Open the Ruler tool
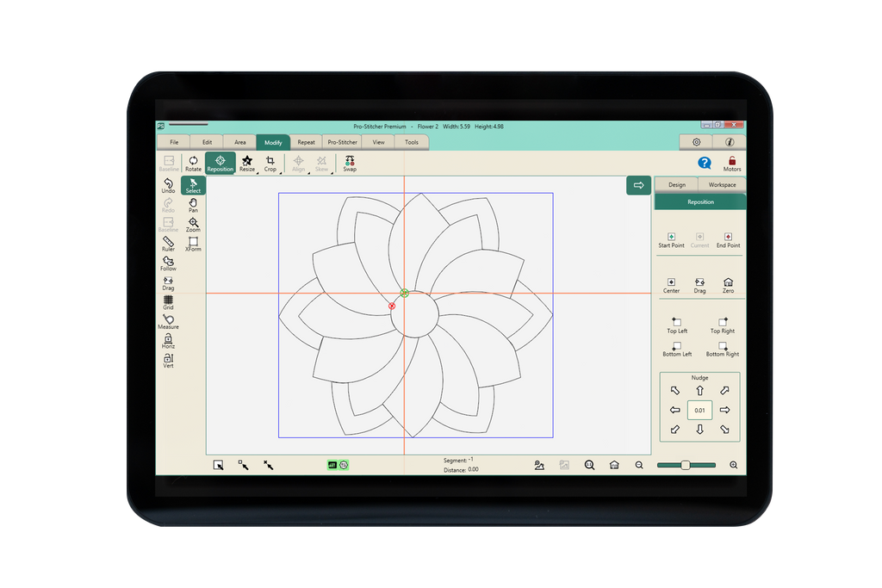The image size is (882, 588). pos(168,244)
